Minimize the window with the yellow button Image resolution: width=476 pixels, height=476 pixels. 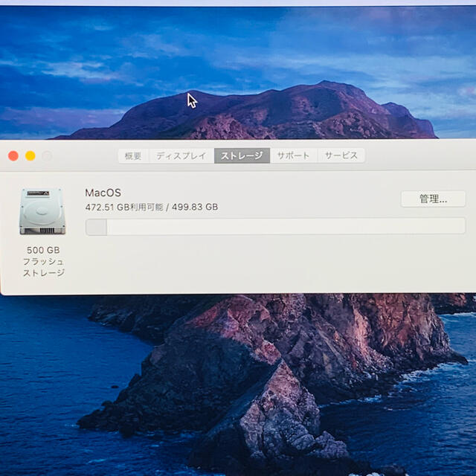(30, 156)
